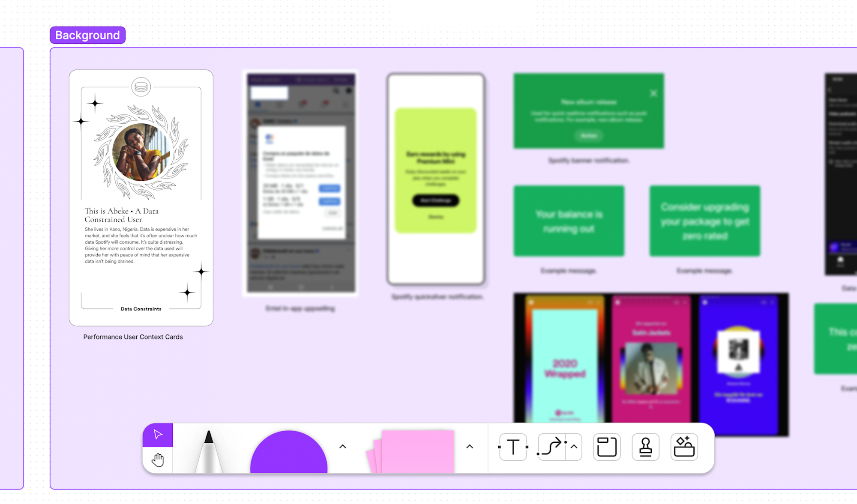Click the Background section label
857x504 pixels.
(87, 35)
